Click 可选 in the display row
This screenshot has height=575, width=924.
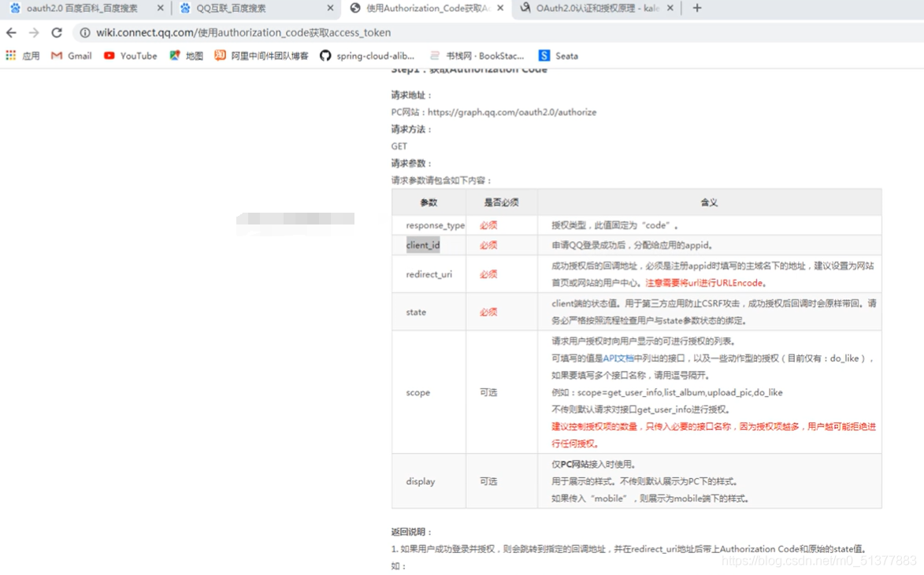pyautogui.click(x=488, y=481)
